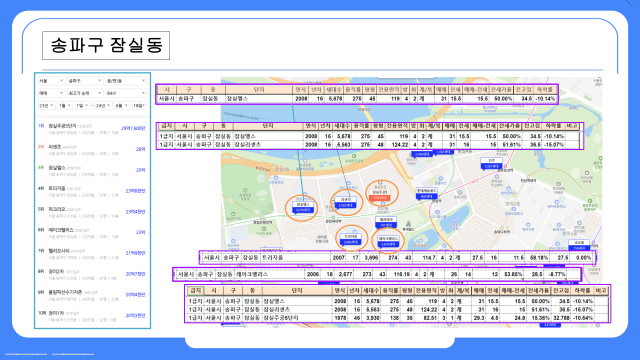The height and width of the screenshot is (360, 640).
Task: Click the 1,507세대 marker at upper right of map
Action: (491, 164)
